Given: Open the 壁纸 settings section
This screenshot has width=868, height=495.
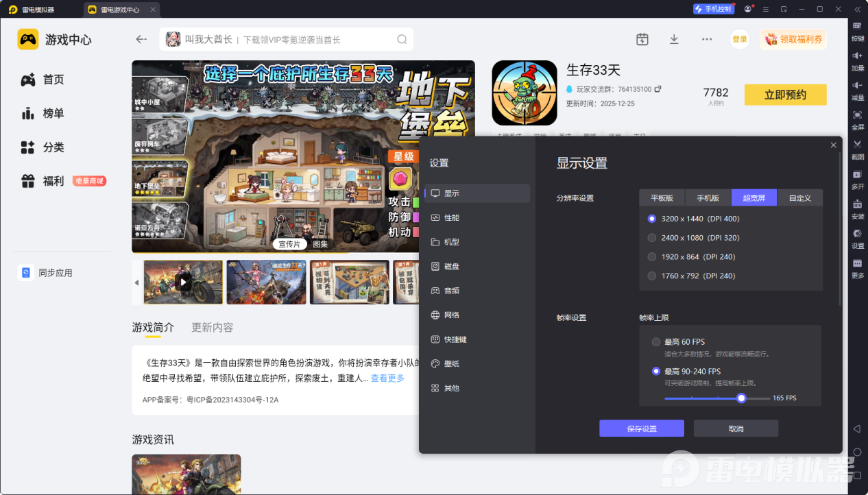Looking at the screenshot, I should click(x=477, y=363).
